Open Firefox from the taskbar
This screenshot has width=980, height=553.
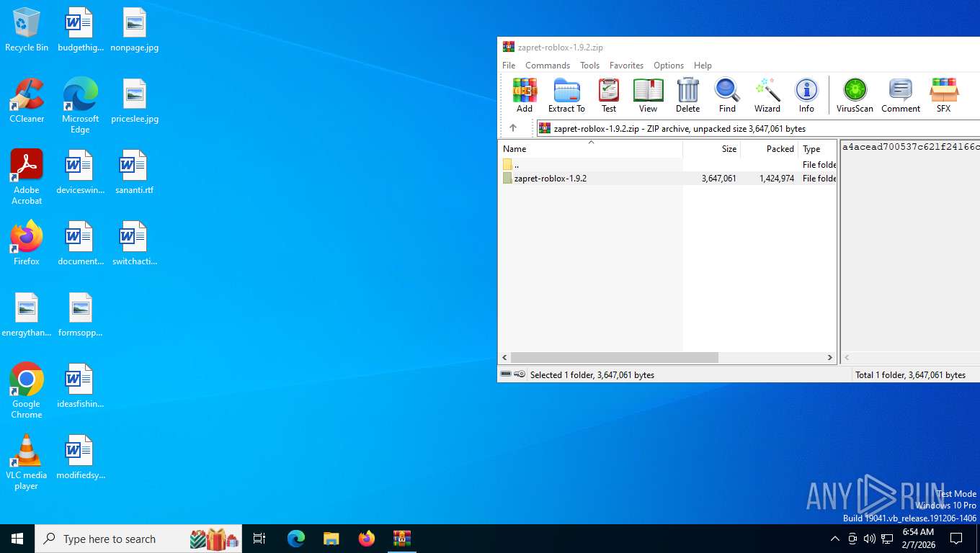pyautogui.click(x=367, y=539)
